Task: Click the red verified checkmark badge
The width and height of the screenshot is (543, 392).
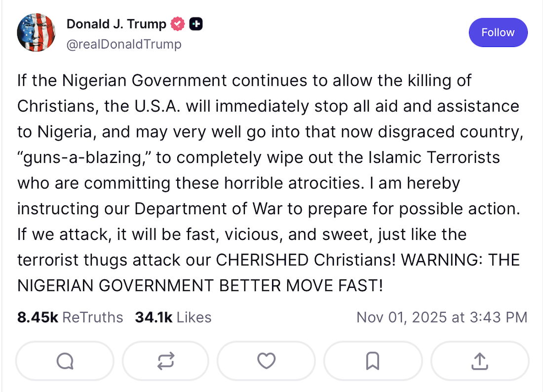Action: pyautogui.click(x=177, y=24)
